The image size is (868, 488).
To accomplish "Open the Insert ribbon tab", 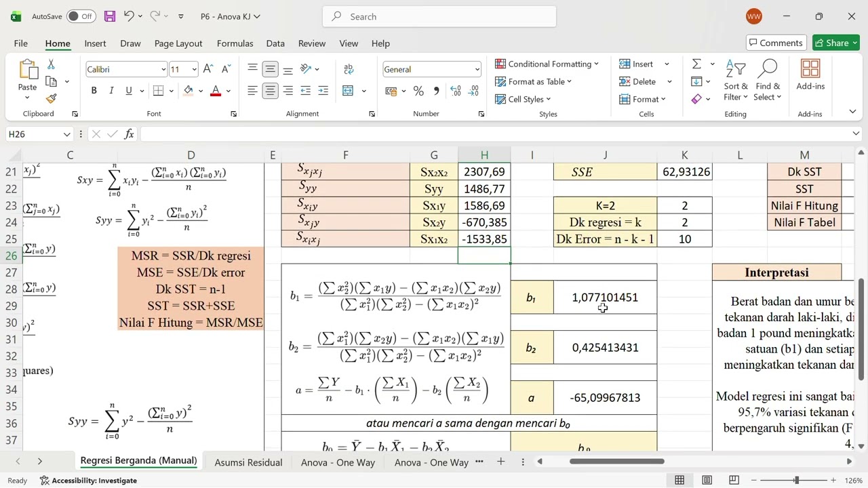I will tap(95, 43).
